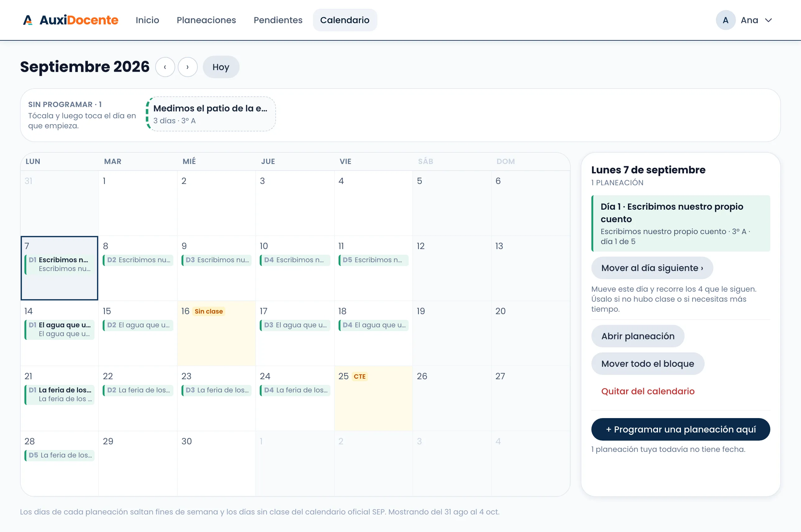Viewport: 801px width, 532px height.
Task: Select D2 La feria event on day 22
Action: click(x=138, y=391)
